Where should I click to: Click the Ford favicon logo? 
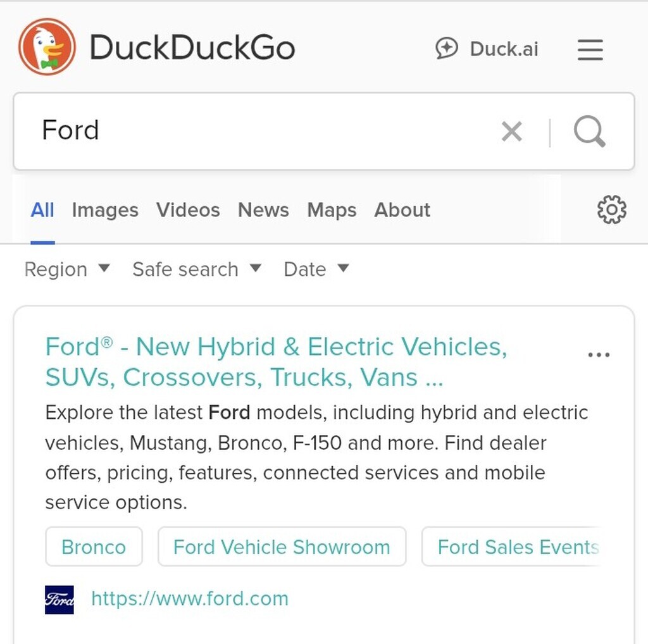click(59, 599)
